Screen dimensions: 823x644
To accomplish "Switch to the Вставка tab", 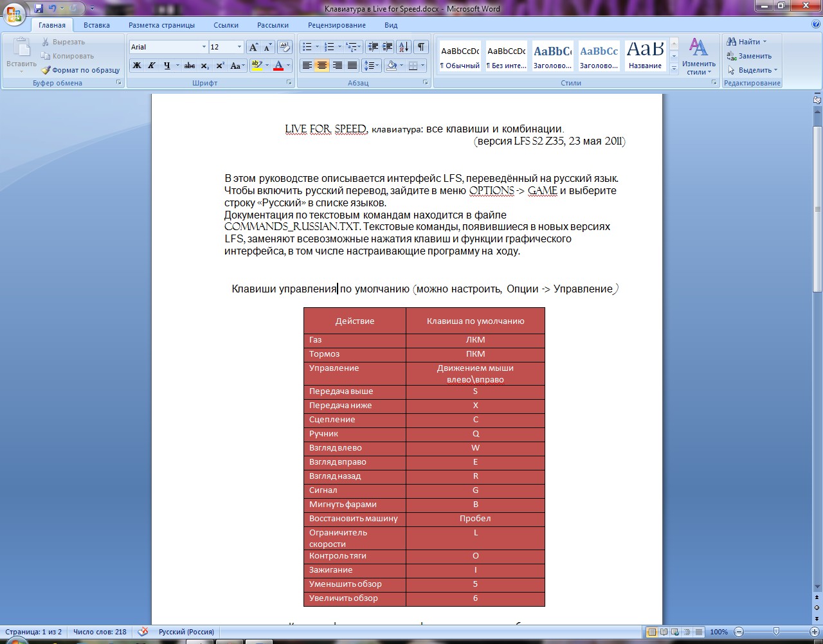I will 96,25.
